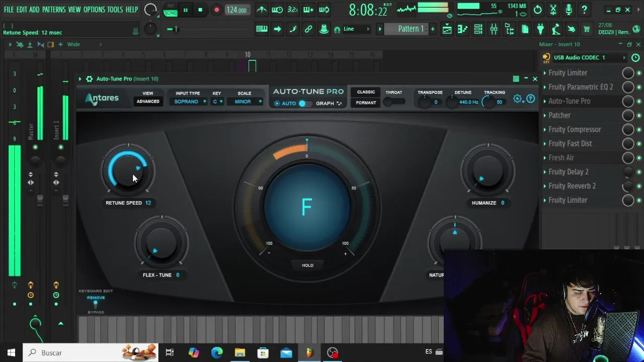Open the OPTIONS menu
Viewport: 644px width, 362px height.
click(94, 10)
